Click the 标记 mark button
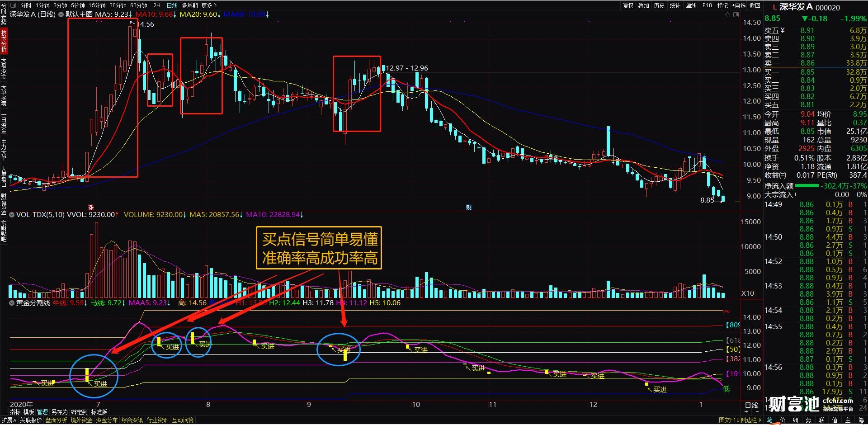The height and width of the screenshot is (425, 868). 723,5
